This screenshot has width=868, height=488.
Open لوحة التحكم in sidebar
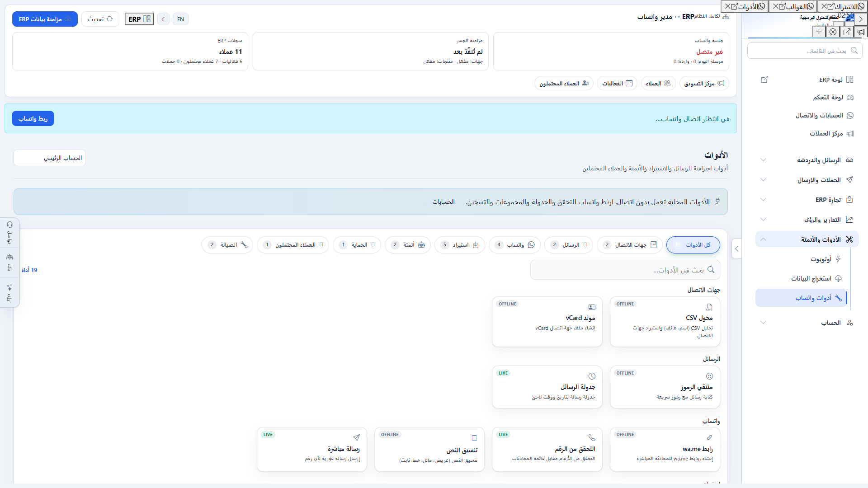[x=807, y=97]
